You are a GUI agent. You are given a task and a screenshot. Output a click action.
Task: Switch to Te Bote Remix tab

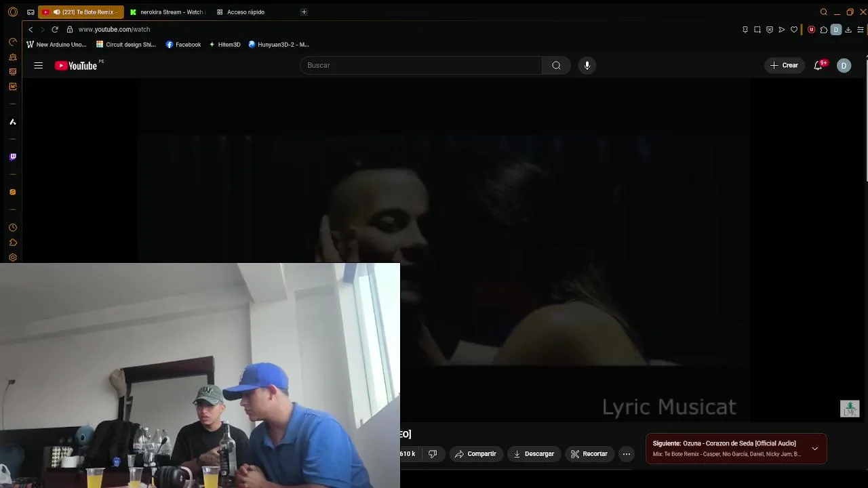(x=81, y=12)
